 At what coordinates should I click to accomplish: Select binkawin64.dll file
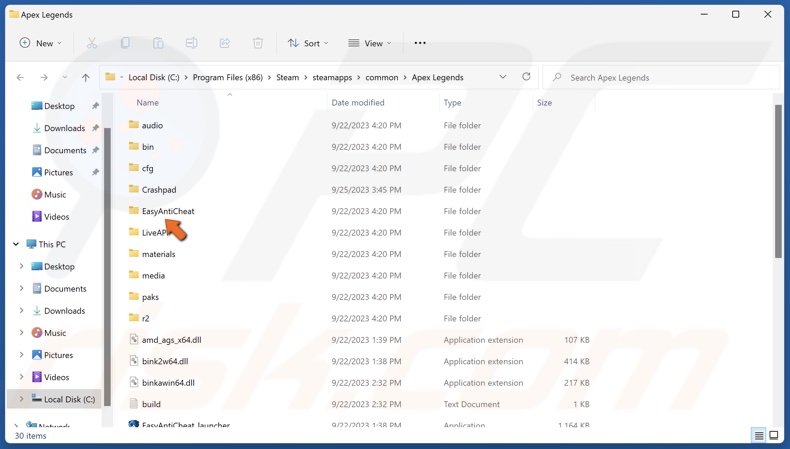pyautogui.click(x=168, y=382)
